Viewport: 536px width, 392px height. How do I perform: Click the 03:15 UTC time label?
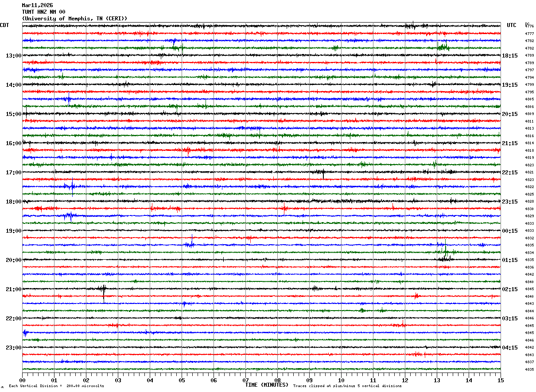click(510, 319)
